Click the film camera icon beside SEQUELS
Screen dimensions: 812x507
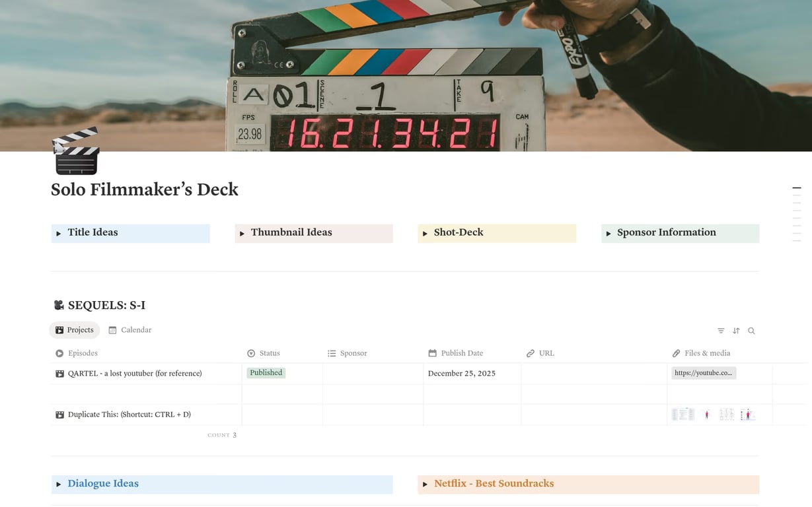click(59, 305)
